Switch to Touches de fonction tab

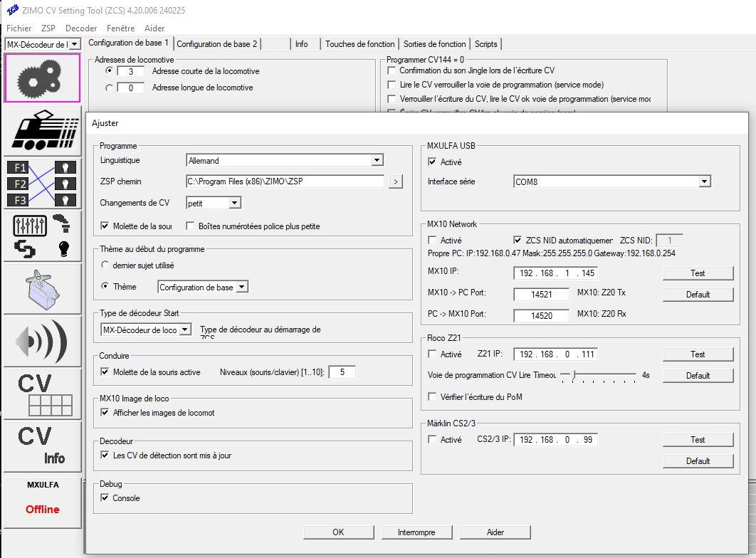(x=359, y=44)
